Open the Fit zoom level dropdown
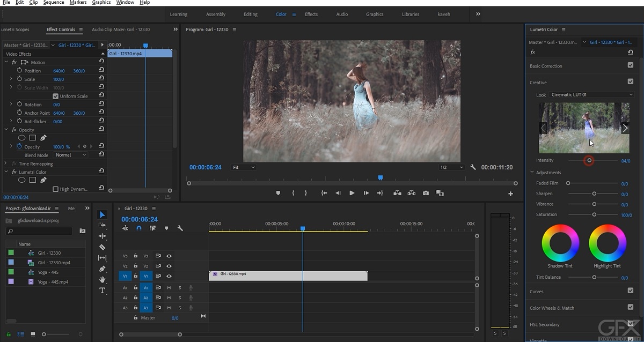 pyautogui.click(x=244, y=167)
